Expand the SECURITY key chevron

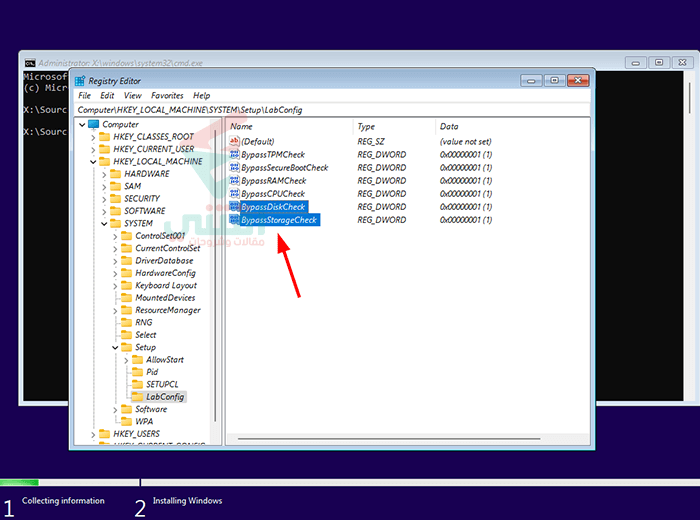104,199
